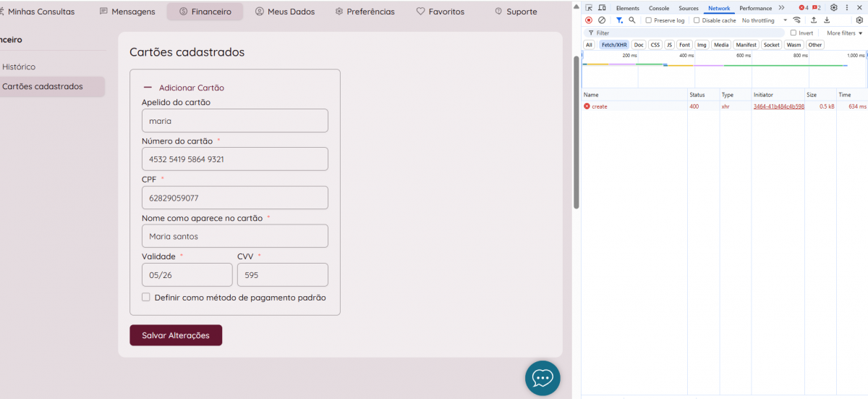Open the inspect element picker tool

(590, 8)
